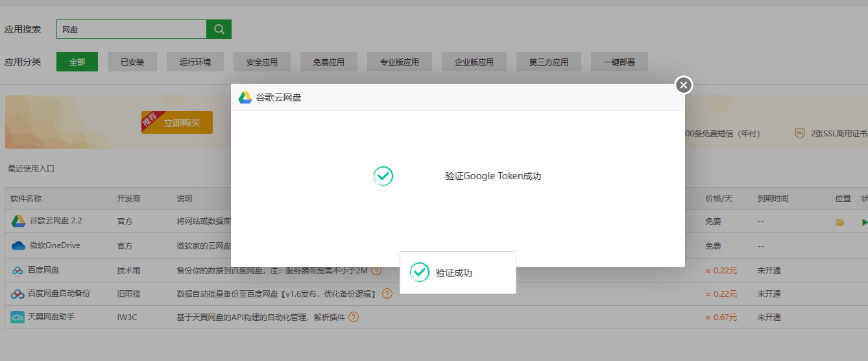
Task: Select the 免费应用 category tab
Action: (x=329, y=62)
